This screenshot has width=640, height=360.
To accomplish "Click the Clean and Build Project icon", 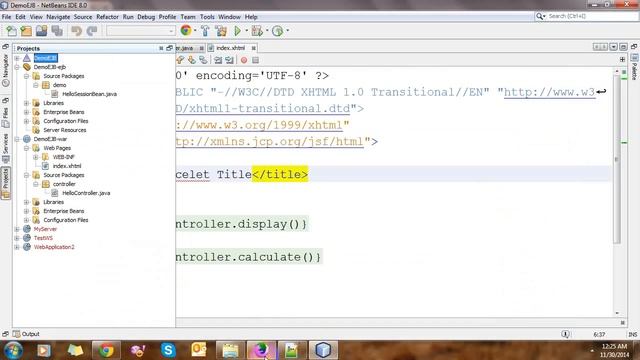I will tap(221, 31).
